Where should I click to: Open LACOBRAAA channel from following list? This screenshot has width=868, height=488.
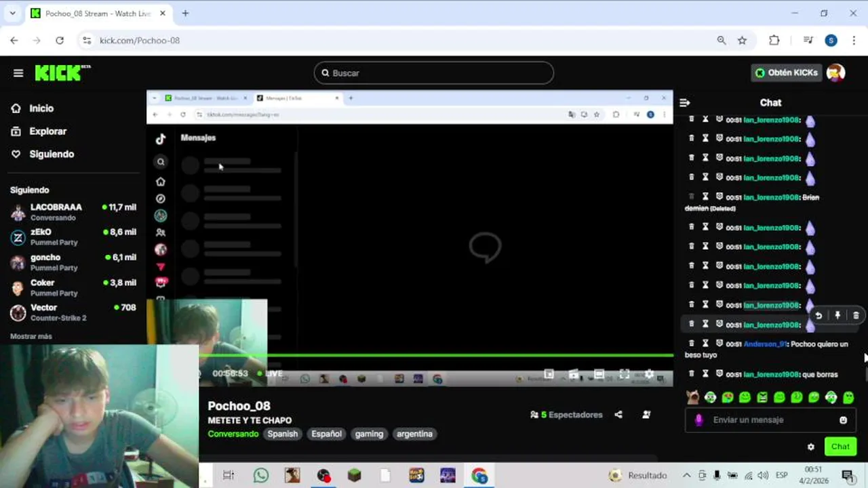tap(73, 212)
